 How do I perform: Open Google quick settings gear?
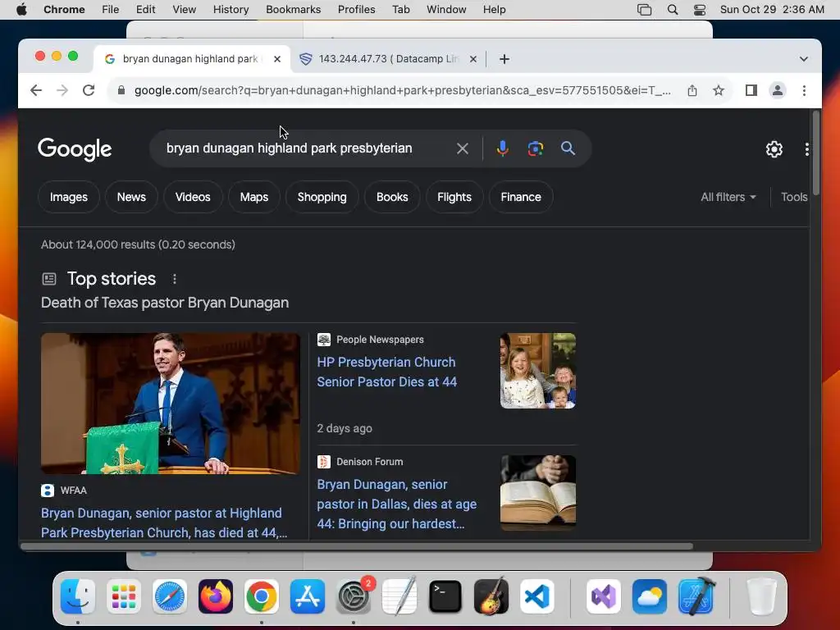pos(774,149)
